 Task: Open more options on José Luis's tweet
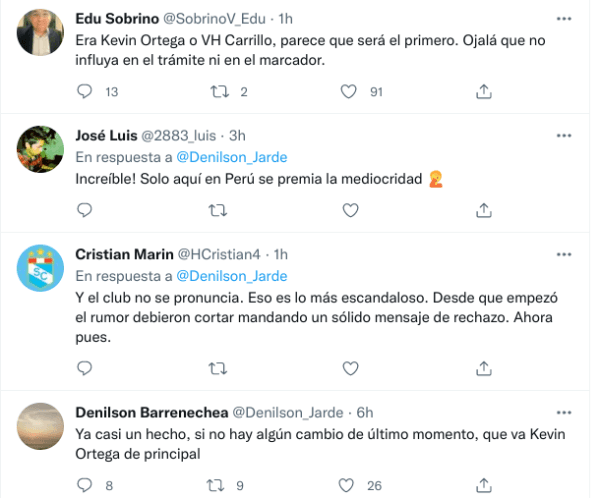pyautogui.click(x=567, y=137)
